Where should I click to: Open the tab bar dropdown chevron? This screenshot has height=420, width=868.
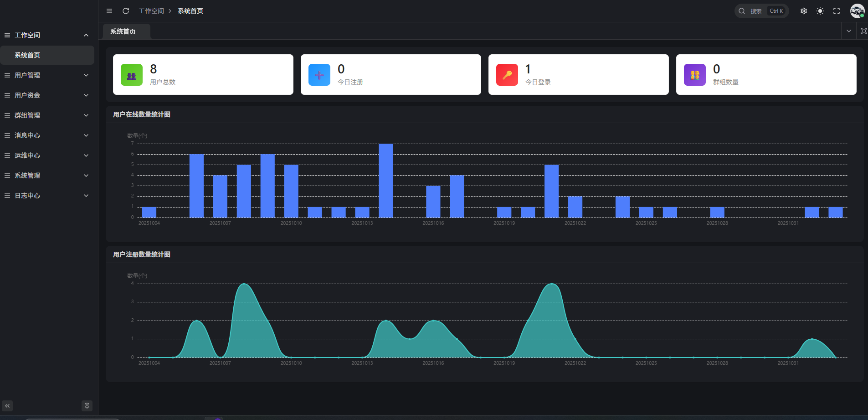click(x=848, y=31)
